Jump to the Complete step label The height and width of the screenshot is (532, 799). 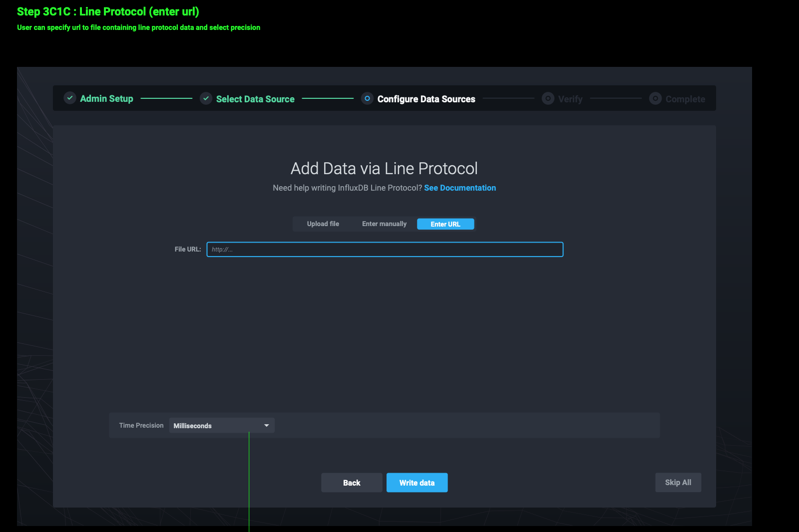click(685, 99)
